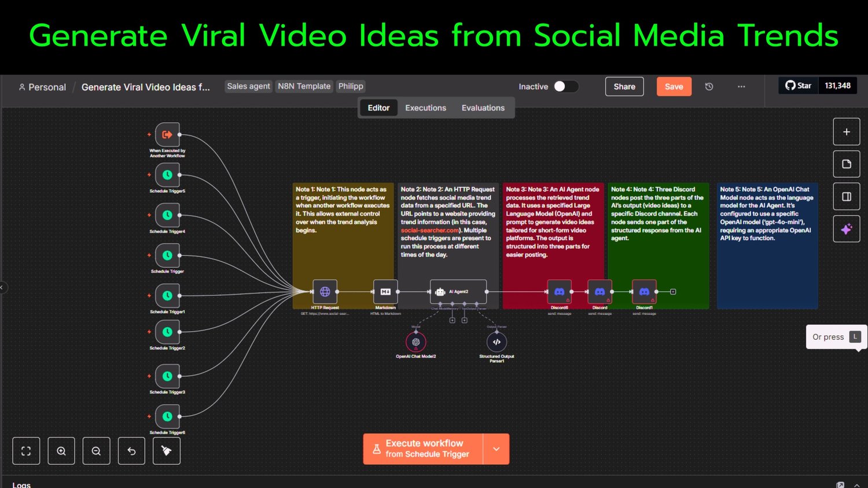The height and width of the screenshot is (488, 868).
Task: Open workflow history clock icon
Action: point(709,87)
